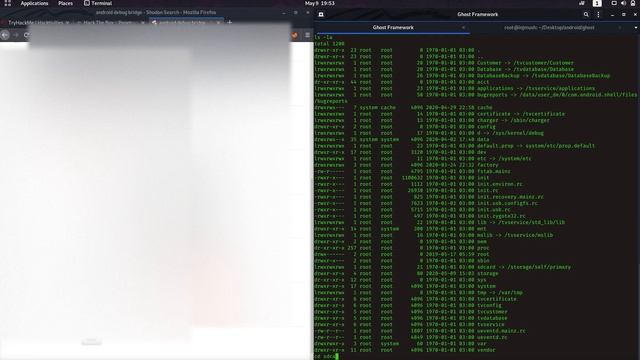Click Firefox forward arrow button

(x=16, y=35)
